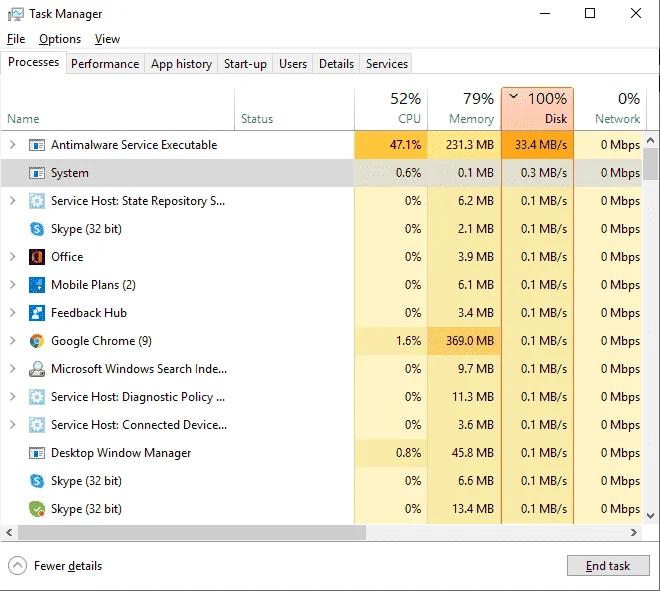The height and width of the screenshot is (591, 660).
Task: Click the 47.1% CPU value
Action: click(391, 145)
